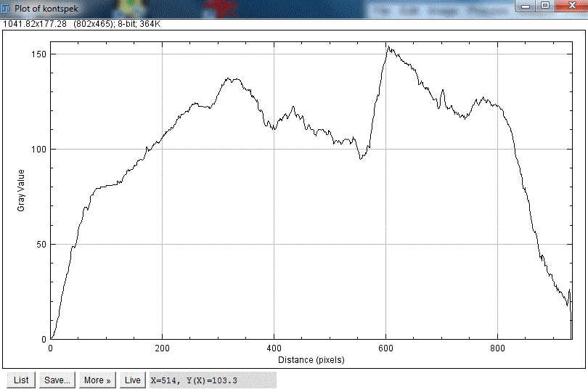Image resolution: width=588 pixels, height=392 pixels.
Task: Toggle the Live plot update button
Action: [132, 380]
